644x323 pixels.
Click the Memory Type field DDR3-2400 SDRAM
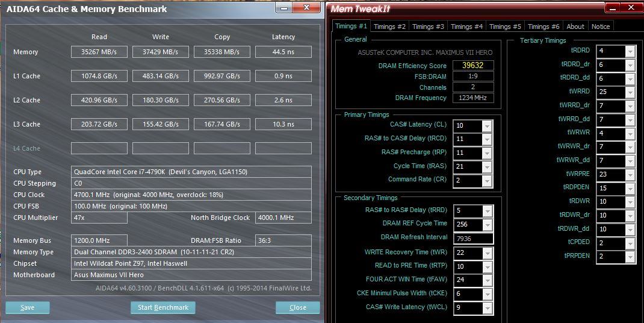pos(191,252)
